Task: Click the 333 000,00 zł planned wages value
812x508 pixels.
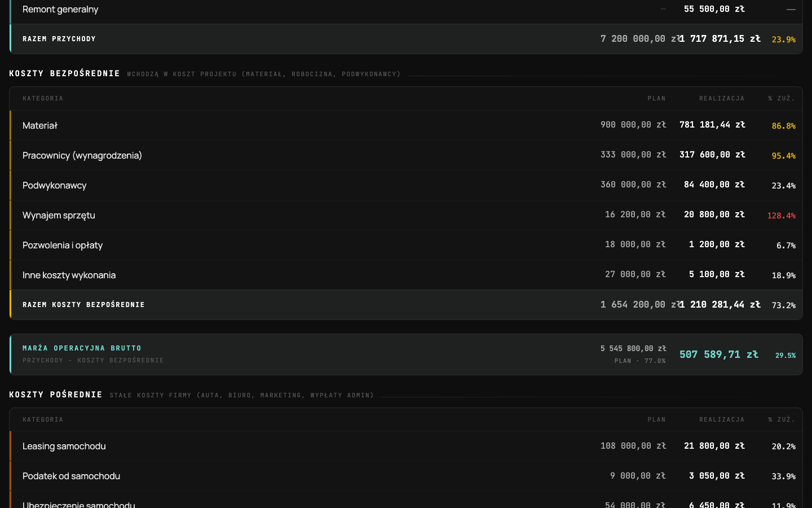Action: click(633, 155)
